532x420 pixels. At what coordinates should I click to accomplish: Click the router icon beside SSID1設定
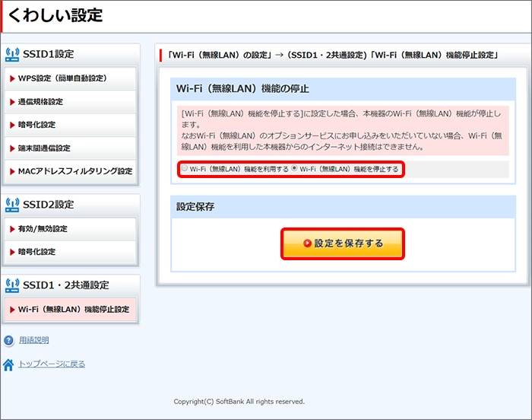point(12,54)
